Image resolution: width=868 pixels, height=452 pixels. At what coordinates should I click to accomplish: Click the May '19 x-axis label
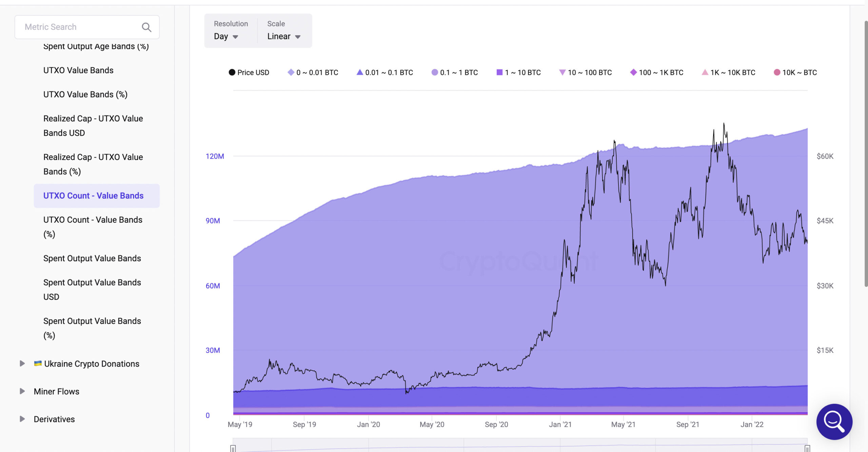(x=240, y=425)
